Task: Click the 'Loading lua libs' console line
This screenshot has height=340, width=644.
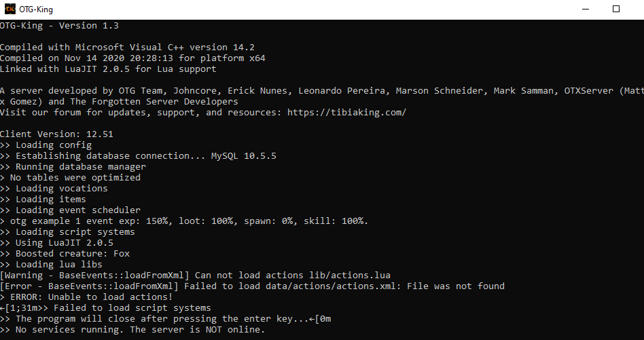Action: click(51, 264)
